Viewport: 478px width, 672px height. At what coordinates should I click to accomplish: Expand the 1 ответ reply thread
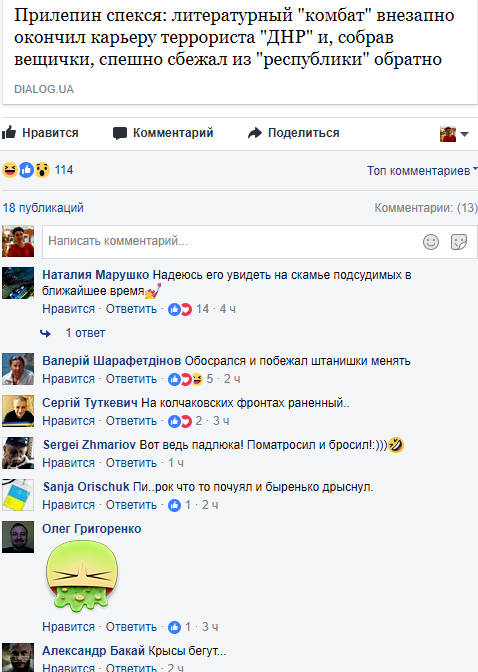[x=85, y=333]
